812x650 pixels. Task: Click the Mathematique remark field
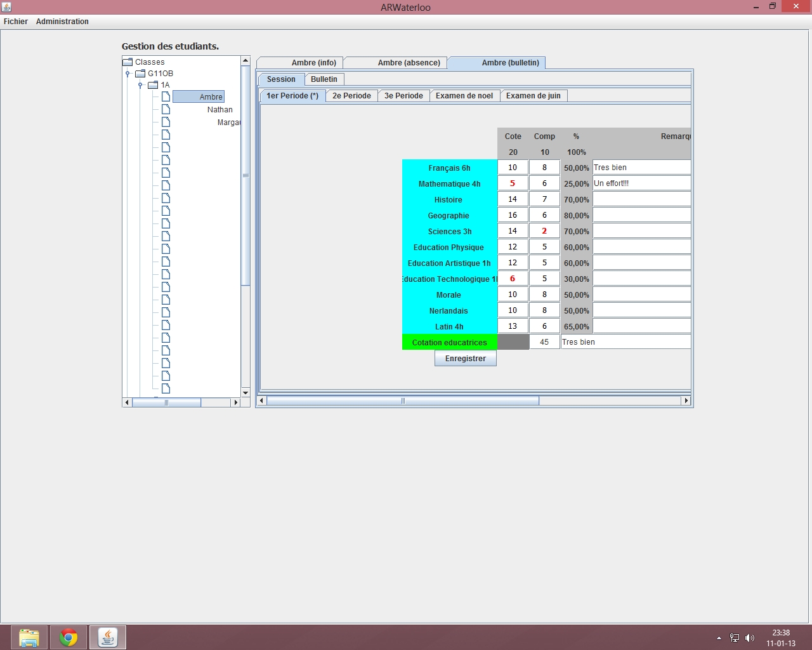click(x=641, y=183)
